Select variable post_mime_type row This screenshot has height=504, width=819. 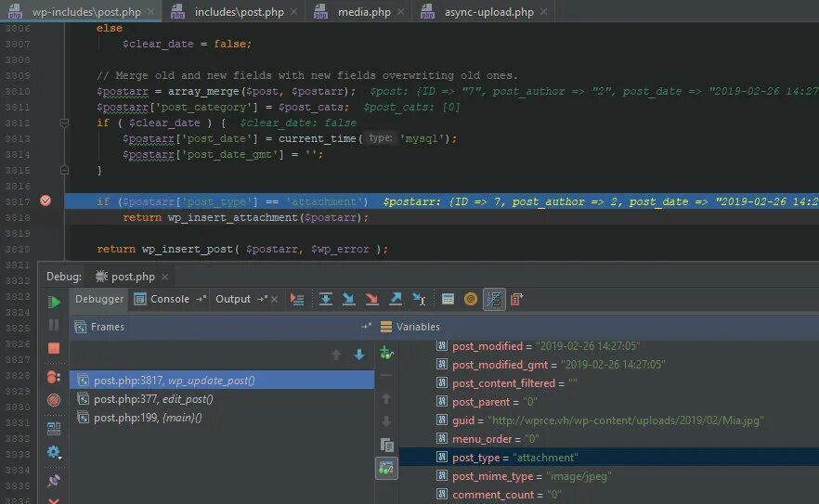[609, 476]
